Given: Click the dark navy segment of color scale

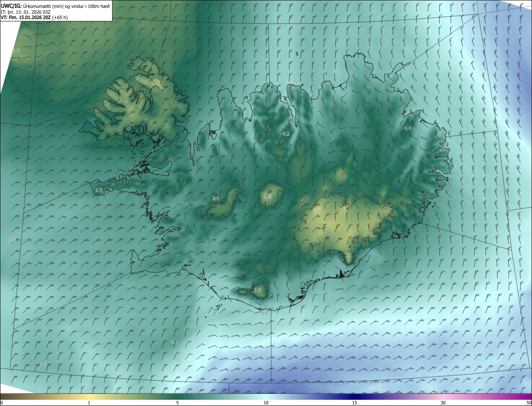Looking at the screenshot, I should coord(355,396).
